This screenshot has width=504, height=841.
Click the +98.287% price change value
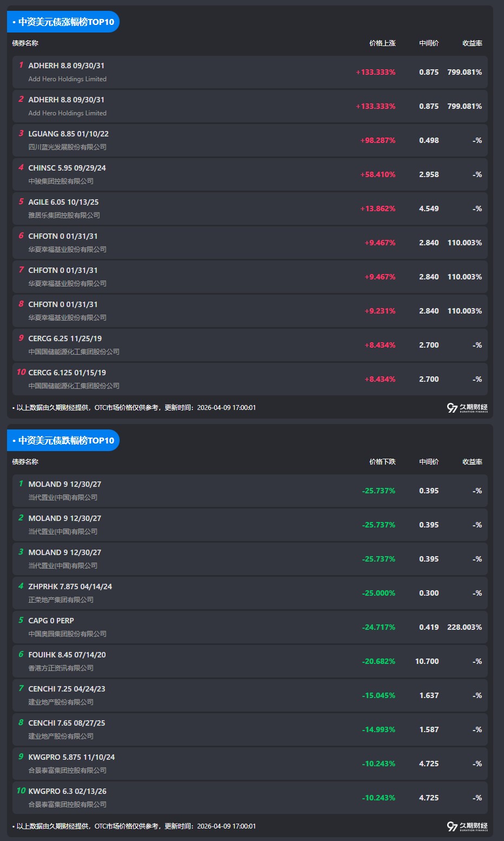[377, 140]
